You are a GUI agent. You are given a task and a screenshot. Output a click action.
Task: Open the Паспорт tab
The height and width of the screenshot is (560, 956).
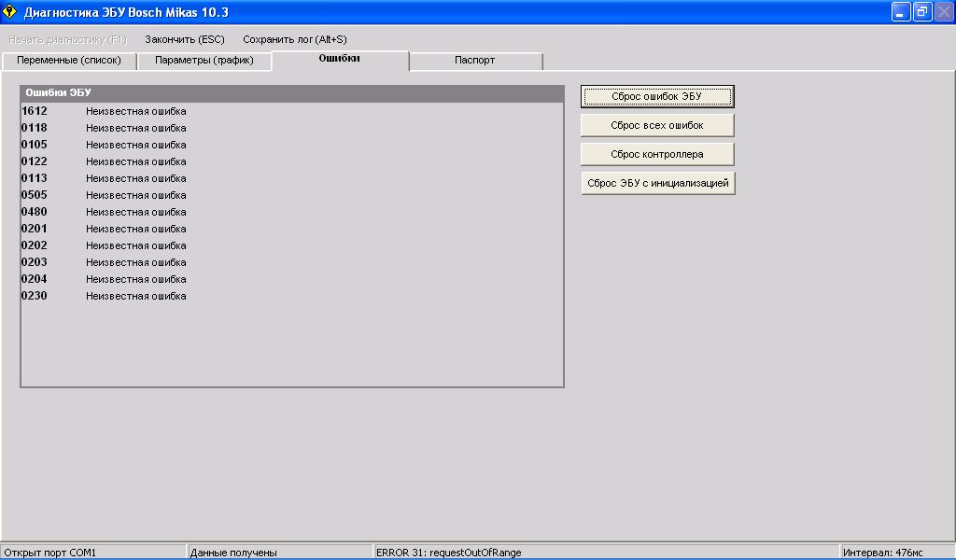(x=475, y=61)
